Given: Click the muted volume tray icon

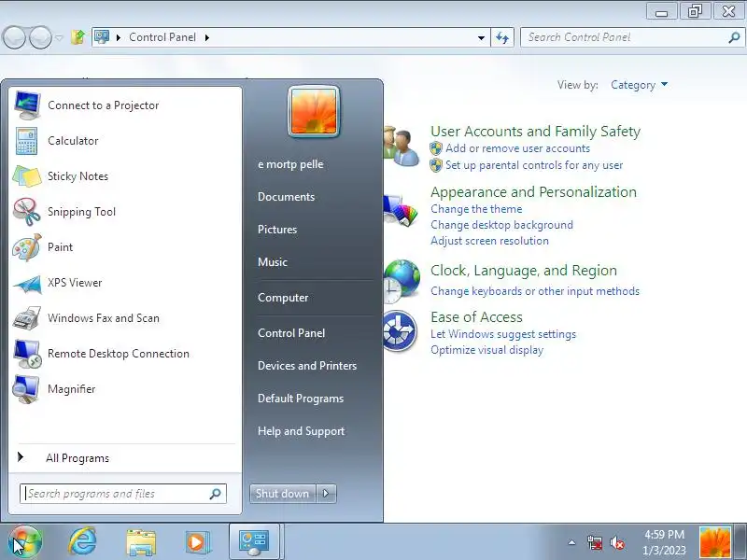Looking at the screenshot, I should (x=617, y=543).
